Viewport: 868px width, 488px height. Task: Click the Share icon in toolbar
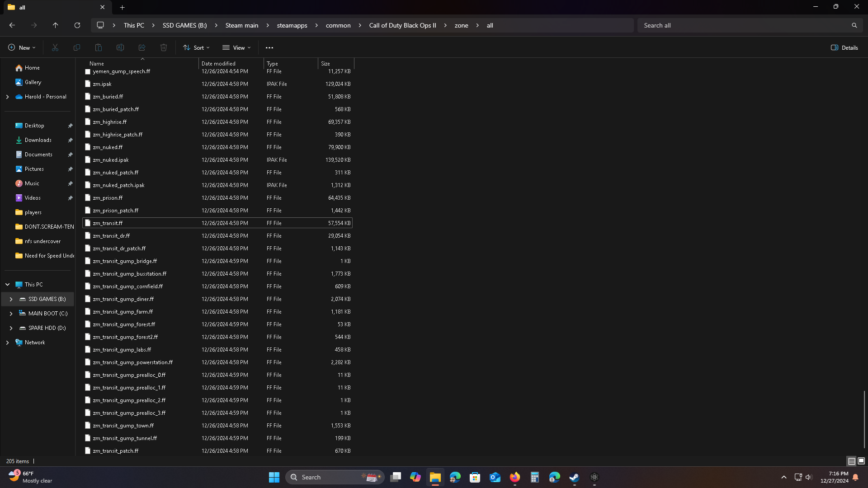142,47
